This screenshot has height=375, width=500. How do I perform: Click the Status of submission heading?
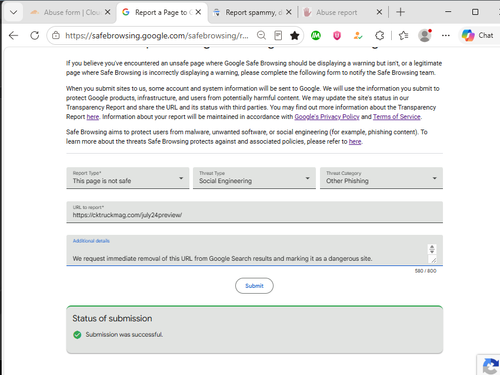pyautogui.click(x=112, y=318)
